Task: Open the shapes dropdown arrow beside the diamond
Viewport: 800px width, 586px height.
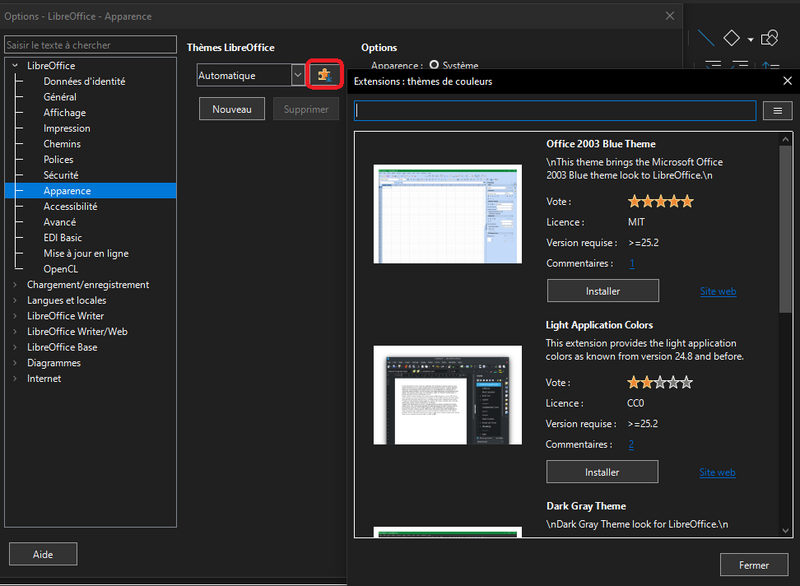Action: (x=750, y=38)
